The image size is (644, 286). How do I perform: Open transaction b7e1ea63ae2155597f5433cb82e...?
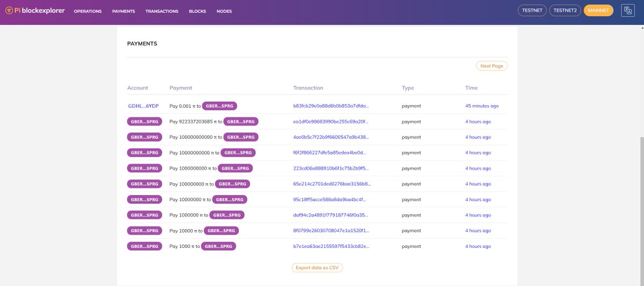[331, 246]
